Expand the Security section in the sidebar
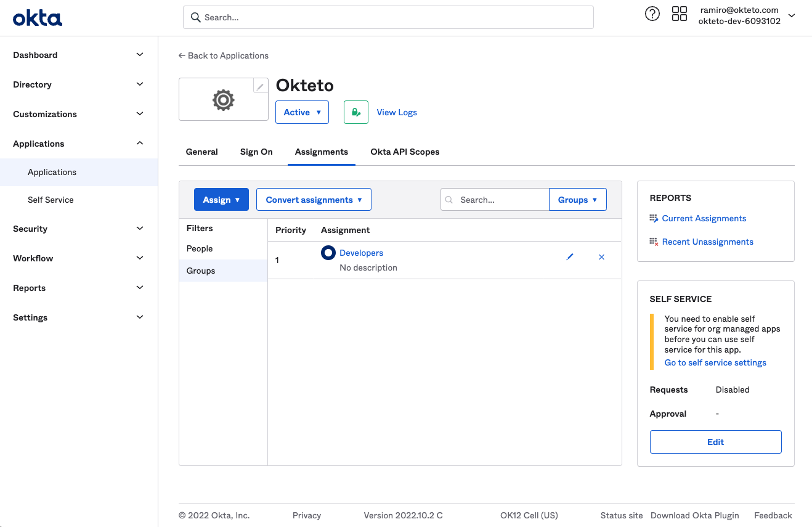This screenshot has width=812, height=527. tap(78, 229)
